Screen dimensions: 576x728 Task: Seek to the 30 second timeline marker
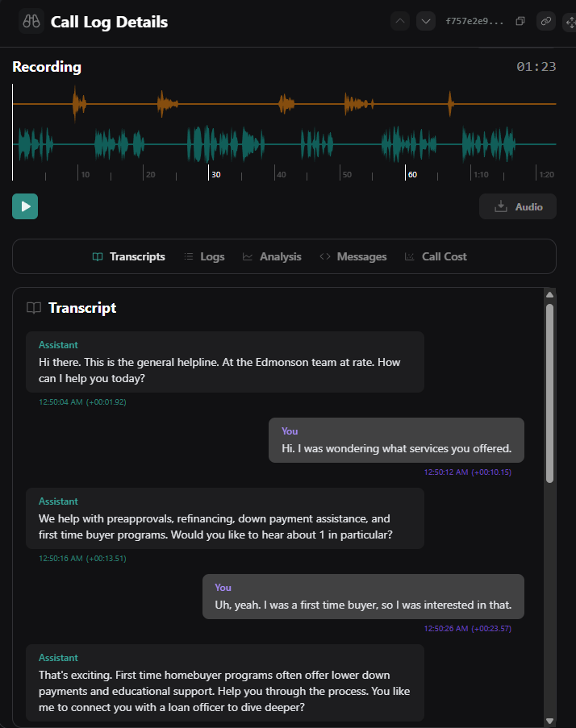[213, 174]
